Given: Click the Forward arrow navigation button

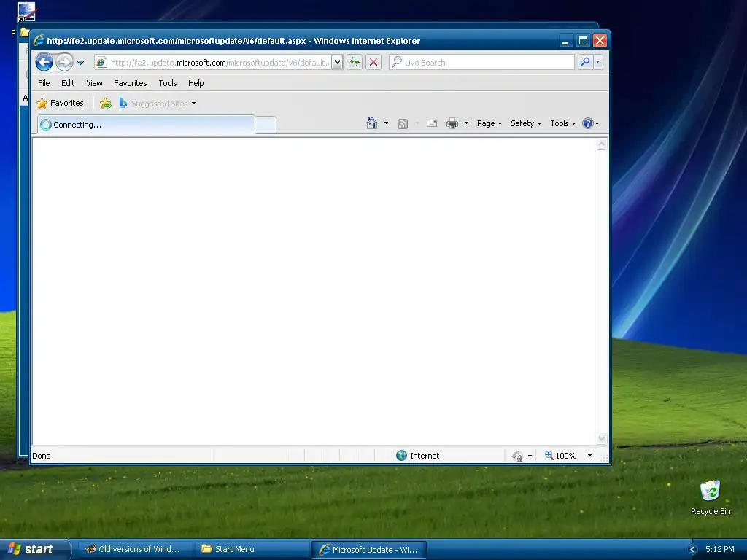Looking at the screenshot, I should [64, 63].
